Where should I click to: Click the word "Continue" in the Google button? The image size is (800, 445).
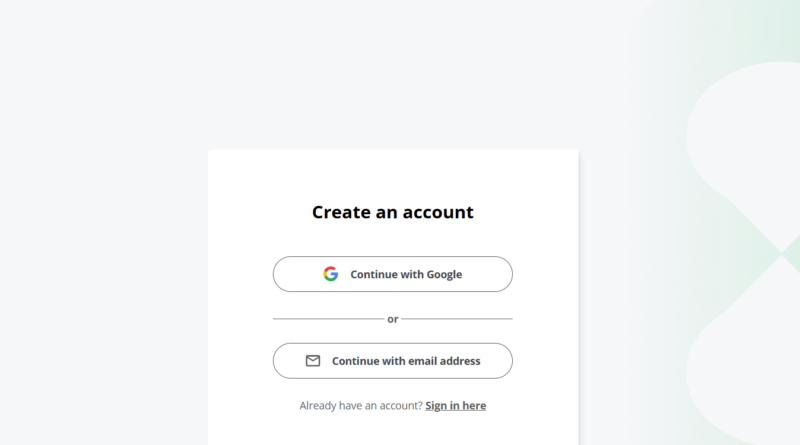click(372, 274)
